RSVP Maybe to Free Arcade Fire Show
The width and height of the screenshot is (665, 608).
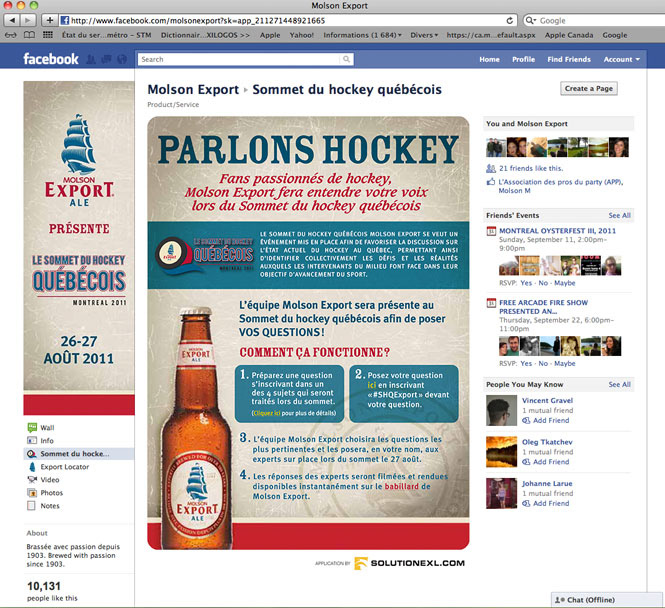coord(566,364)
